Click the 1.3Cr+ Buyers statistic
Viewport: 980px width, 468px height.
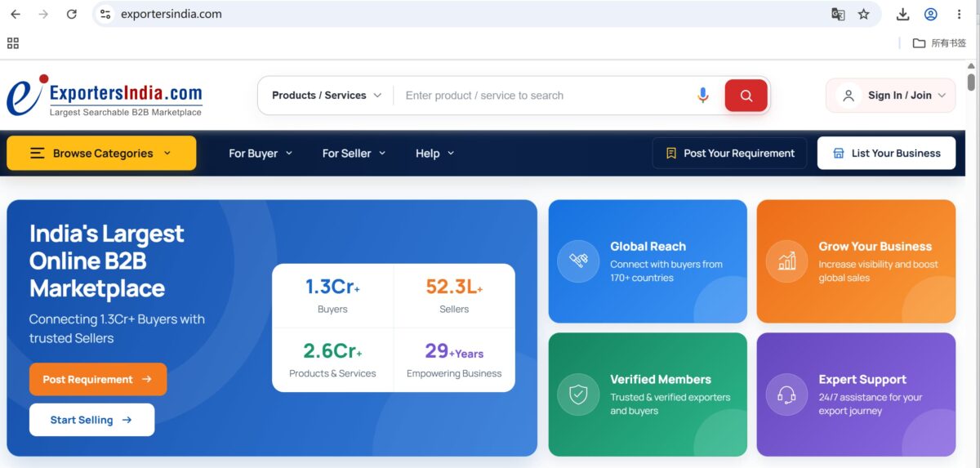pyautogui.click(x=332, y=295)
